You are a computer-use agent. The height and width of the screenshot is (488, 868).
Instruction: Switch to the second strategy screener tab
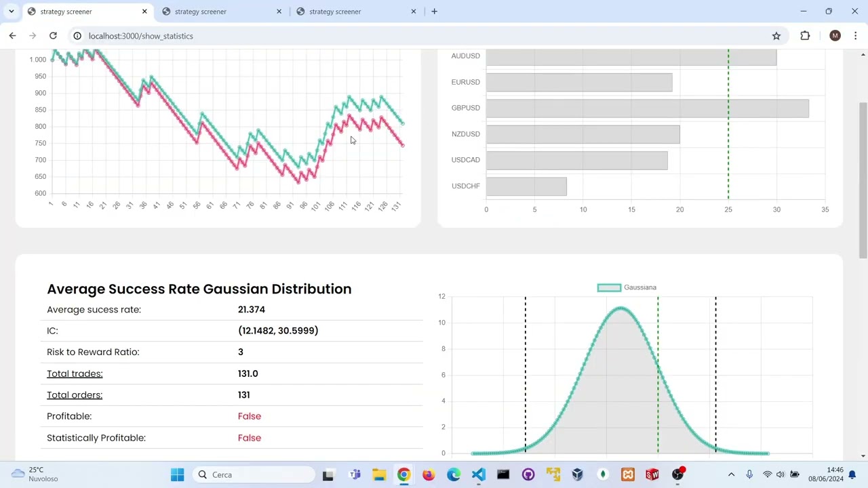tap(222, 12)
